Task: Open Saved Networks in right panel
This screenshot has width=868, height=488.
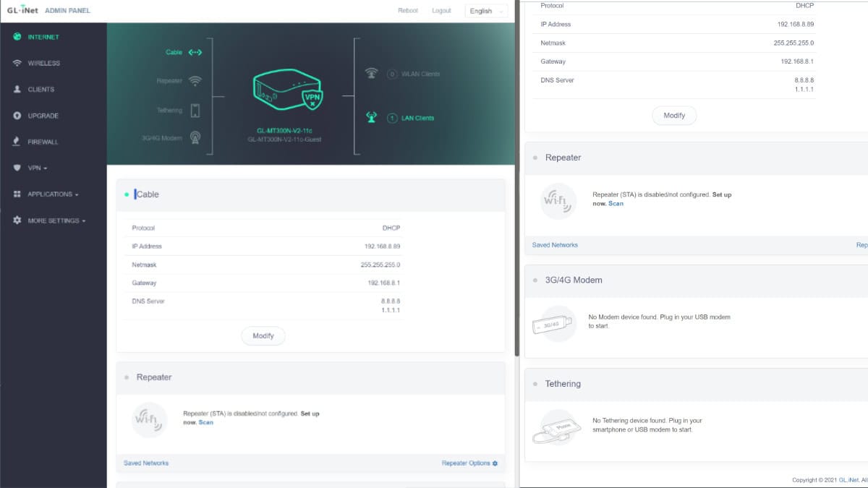Action: (555, 245)
